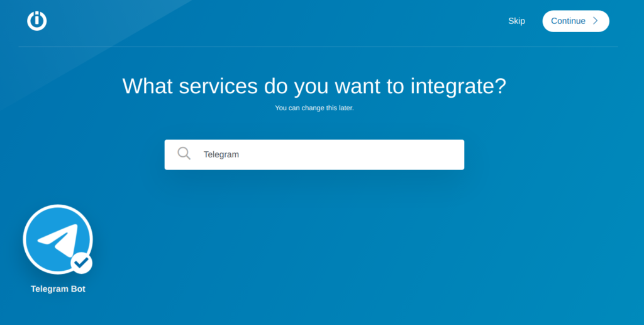Click the chevron arrow inside Continue
Viewport: 644px width, 325px height.
pos(595,21)
